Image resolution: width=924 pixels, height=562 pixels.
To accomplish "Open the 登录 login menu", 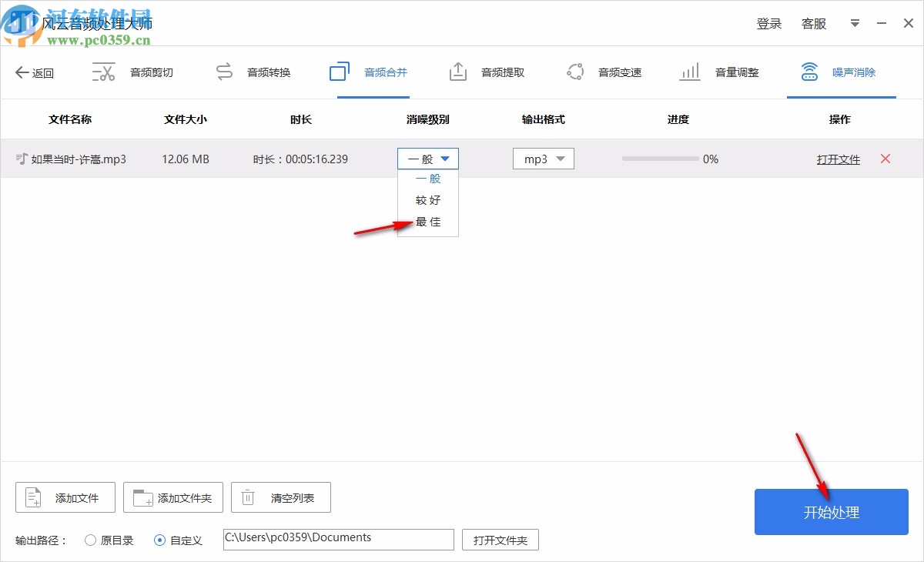I will pyautogui.click(x=768, y=23).
